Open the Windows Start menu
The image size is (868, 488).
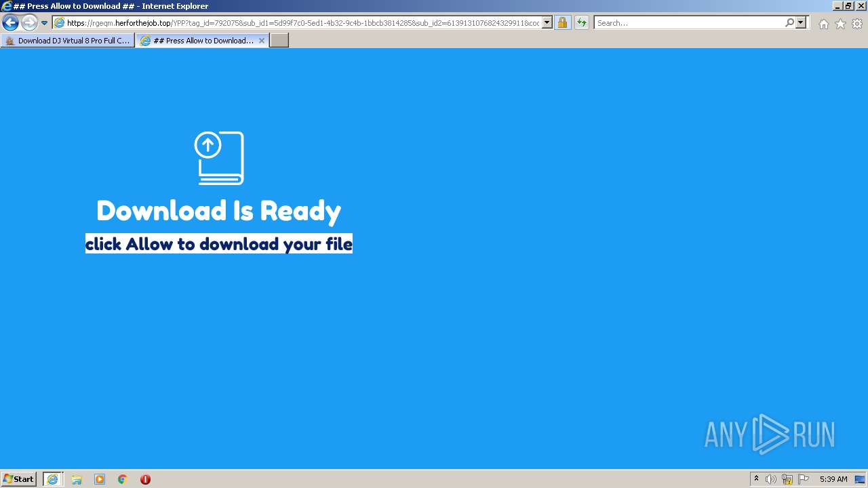point(19,479)
